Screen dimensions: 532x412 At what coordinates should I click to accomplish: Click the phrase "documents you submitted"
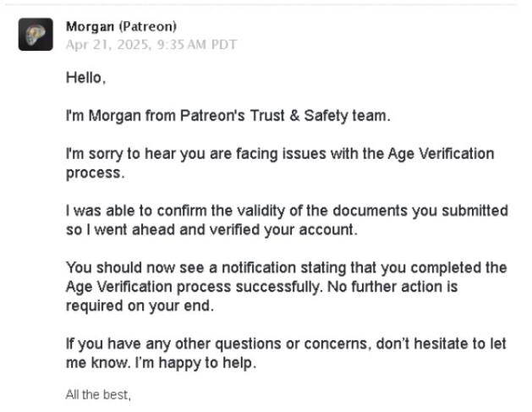(420, 211)
